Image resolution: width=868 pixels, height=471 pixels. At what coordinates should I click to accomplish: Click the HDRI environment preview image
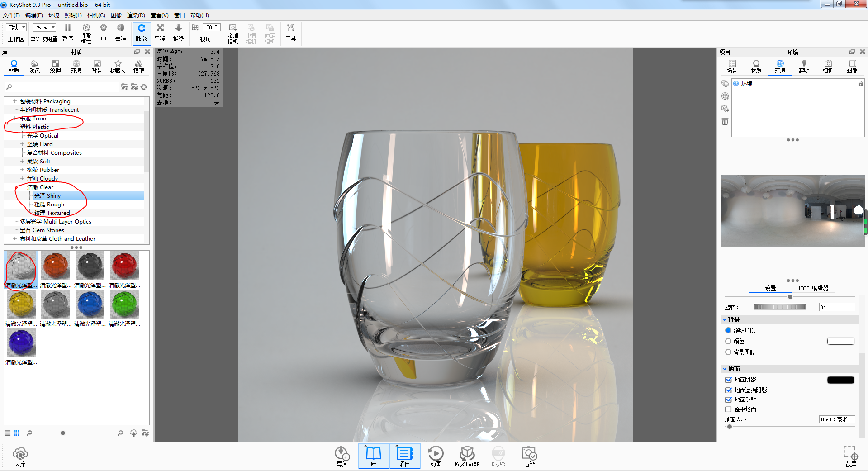[792, 211]
